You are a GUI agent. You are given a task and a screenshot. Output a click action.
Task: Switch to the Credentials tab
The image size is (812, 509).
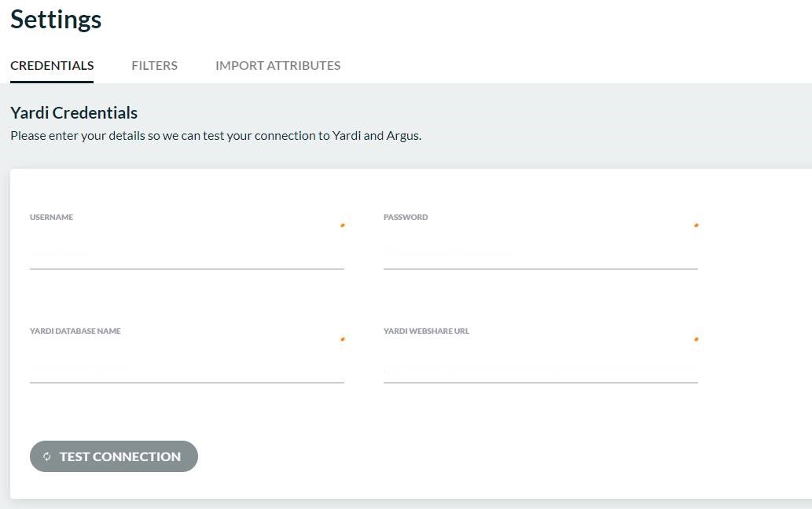52,66
